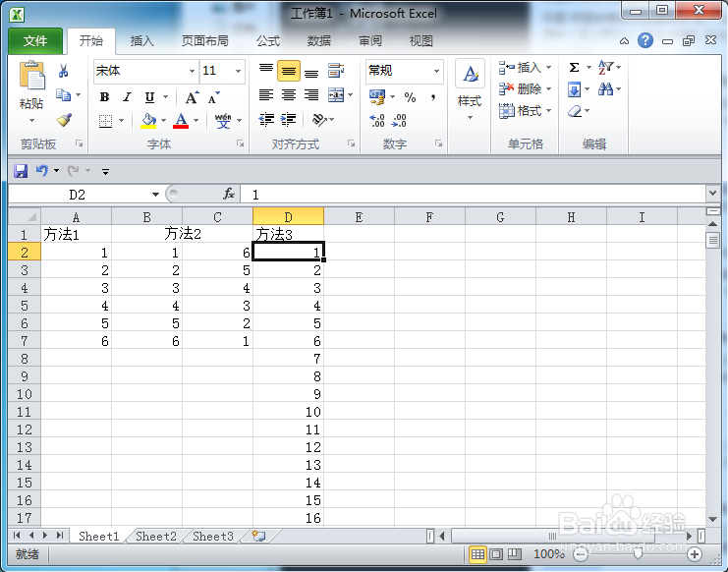Image resolution: width=728 pixels, height=572 pixels.
Task: Apply yellow fill color swatch
Action: click(x=148, y=121)
